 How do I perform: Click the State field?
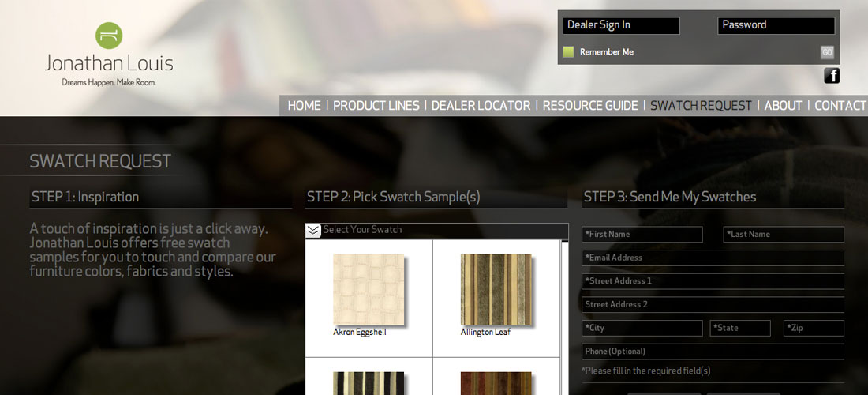click(x=740, y=328)
